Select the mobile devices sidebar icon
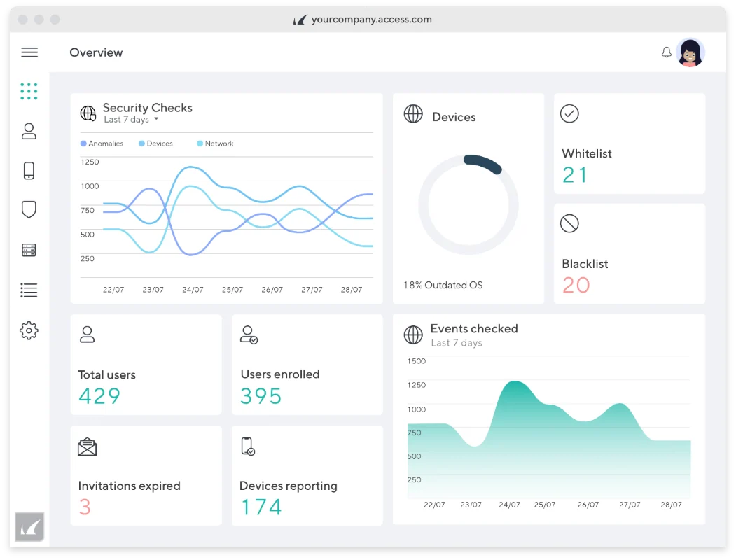736x560 pixels. click(29, 171)
